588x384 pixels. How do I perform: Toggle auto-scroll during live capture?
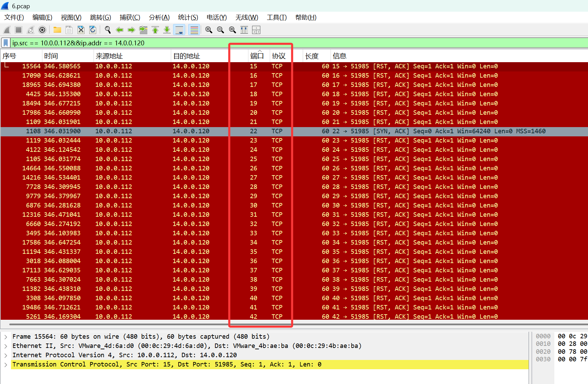[179, 30]
